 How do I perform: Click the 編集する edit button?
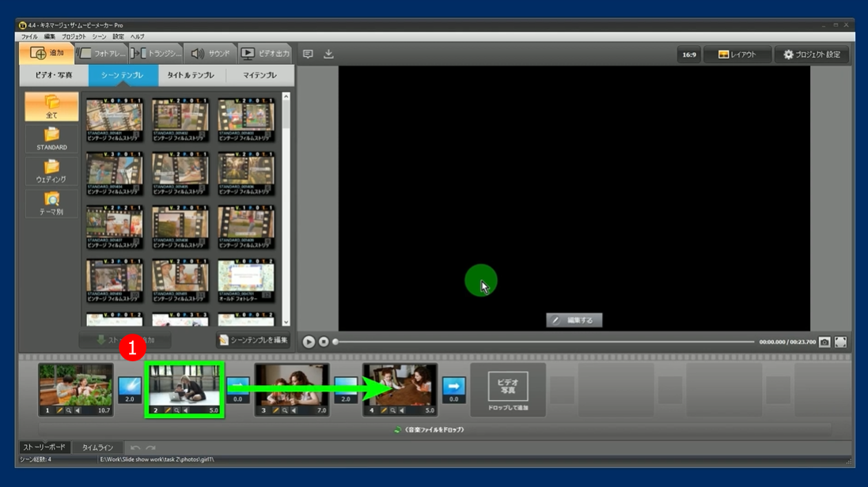pos(574,320)
